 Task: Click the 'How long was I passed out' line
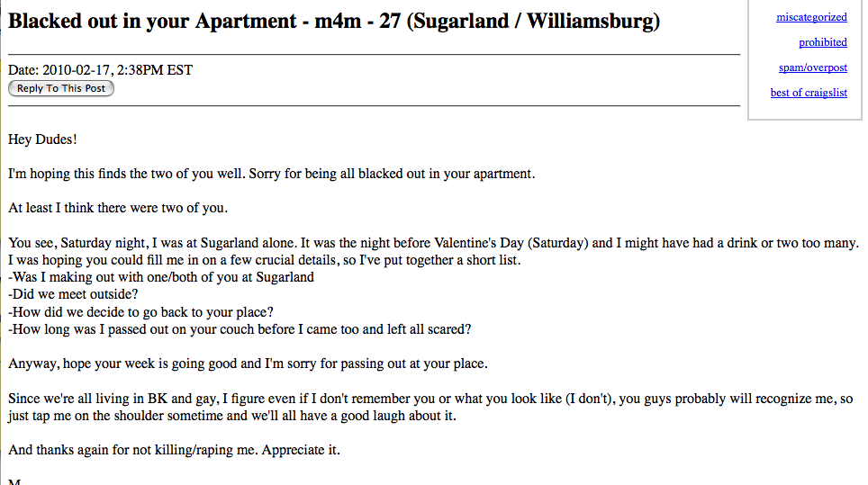[240, 329]
